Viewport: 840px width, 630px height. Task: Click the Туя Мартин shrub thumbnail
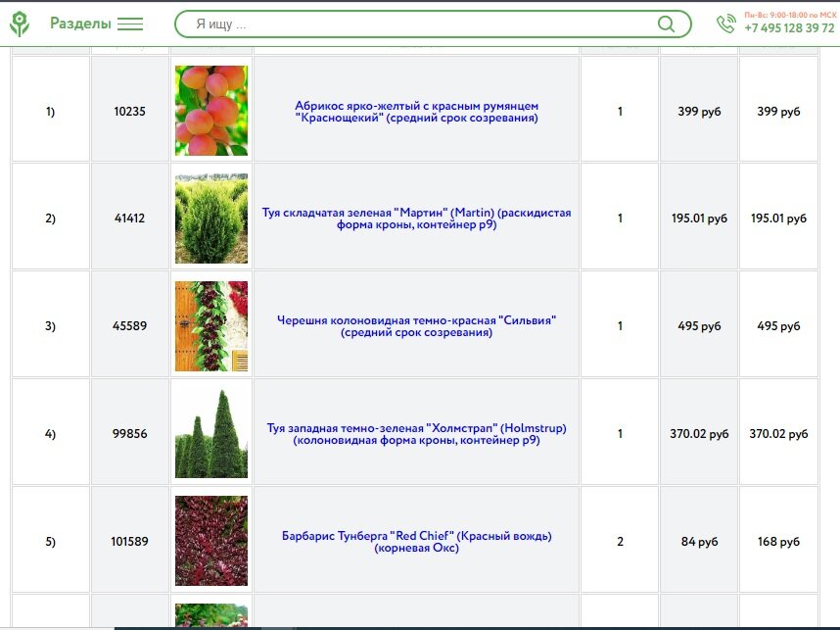[211, 218]
